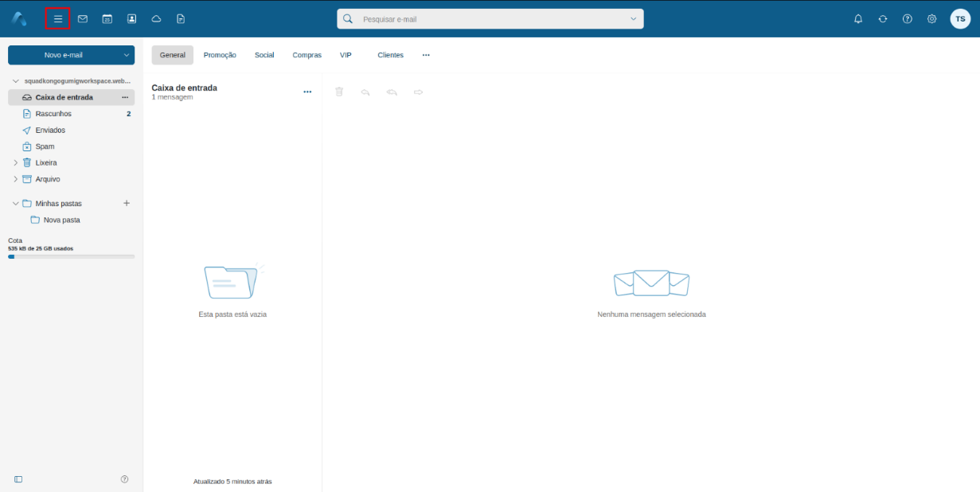Add a new folder with the plus icon
The height and width of the screenshot is (492, 980).
pyautogui.click(x=126, y=203)
